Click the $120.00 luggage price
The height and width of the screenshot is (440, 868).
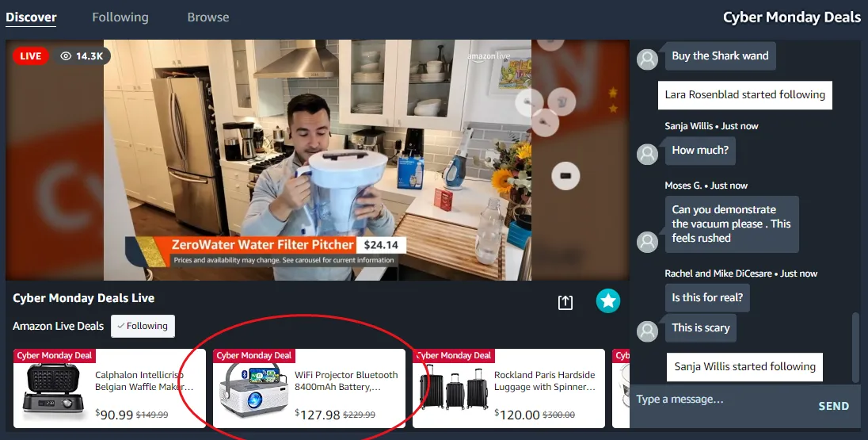[x=516, y=414]
